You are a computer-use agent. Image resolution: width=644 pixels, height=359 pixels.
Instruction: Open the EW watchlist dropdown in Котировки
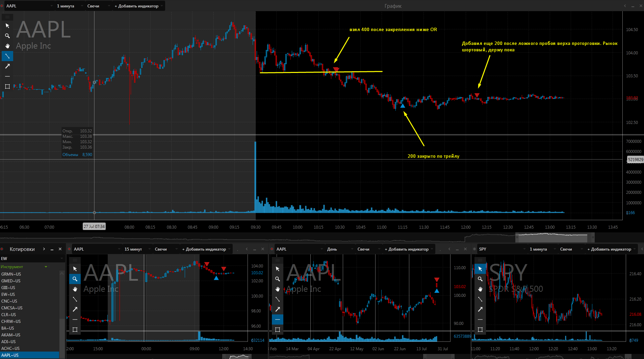tap(32, 258)
